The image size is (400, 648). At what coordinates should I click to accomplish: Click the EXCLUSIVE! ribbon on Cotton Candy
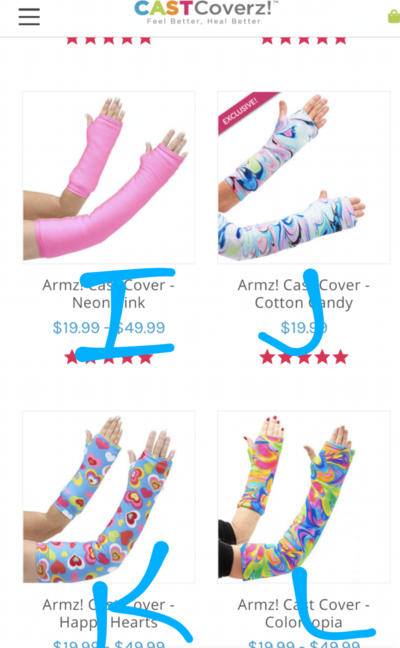(x=245, y=109)
